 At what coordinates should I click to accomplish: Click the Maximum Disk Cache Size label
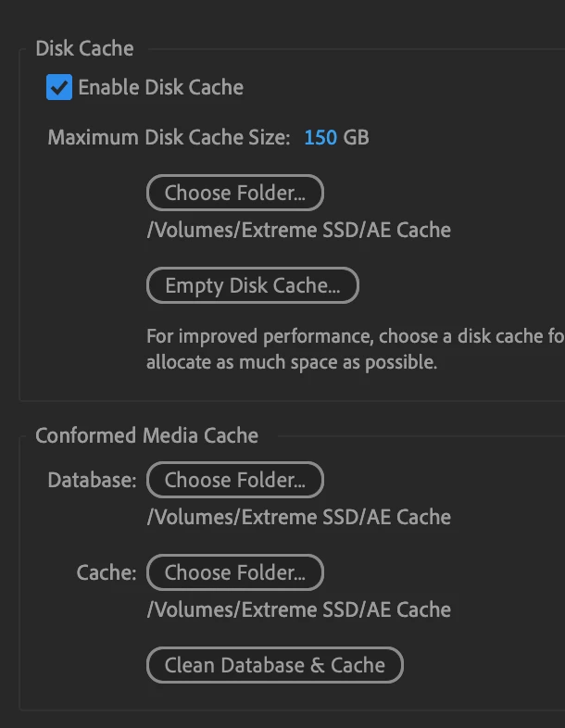pyautogui.click(x=169, y=138)
